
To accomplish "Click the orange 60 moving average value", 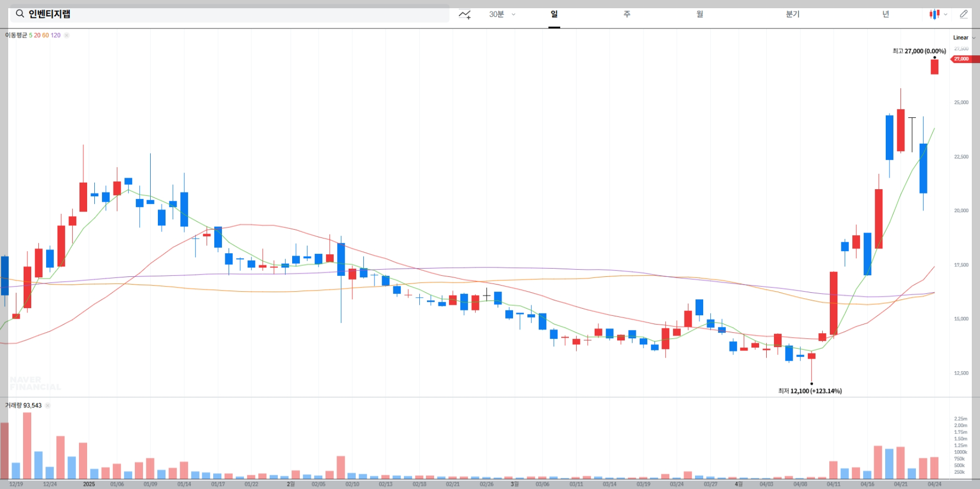I will (x=45, y=35).
